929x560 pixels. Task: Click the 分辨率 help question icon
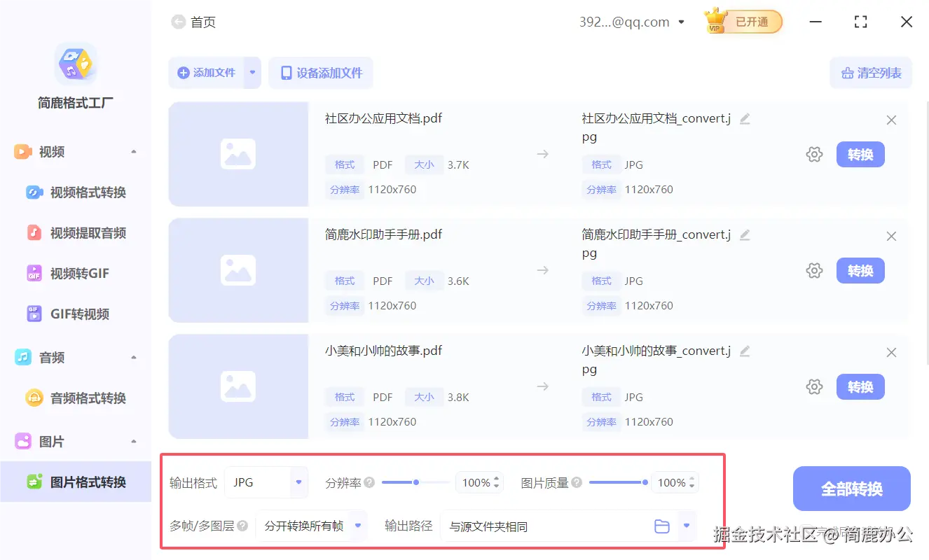click(369, 482)
